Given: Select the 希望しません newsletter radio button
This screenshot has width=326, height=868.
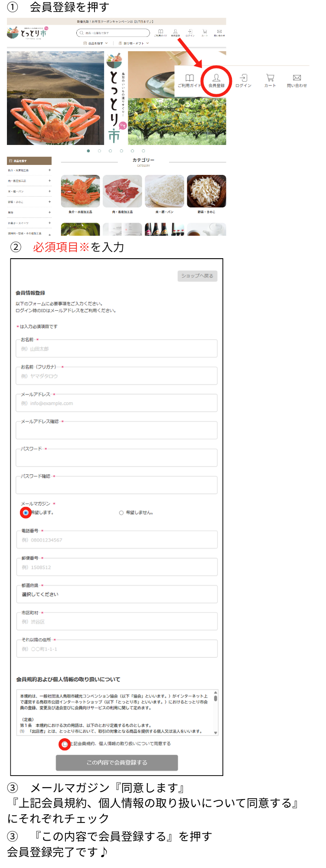Looking at the screenshot, I should pyautogui.click(x=121, y=513).
